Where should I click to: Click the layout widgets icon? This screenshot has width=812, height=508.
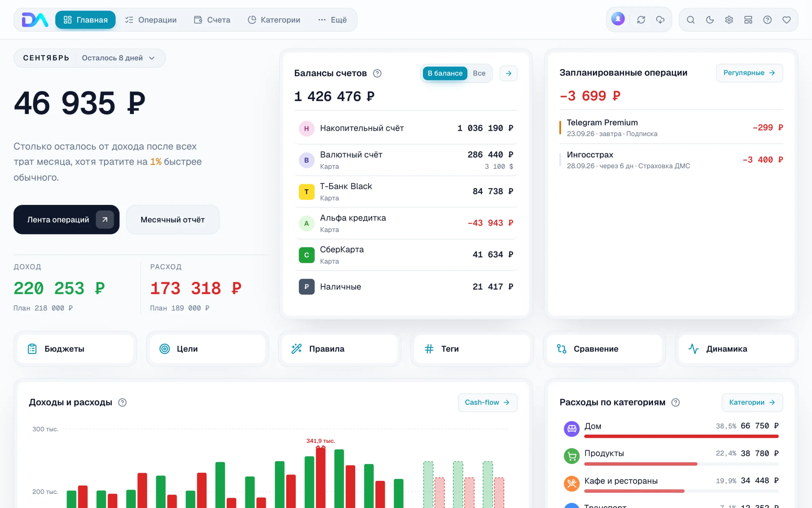[x=748, y=20]
